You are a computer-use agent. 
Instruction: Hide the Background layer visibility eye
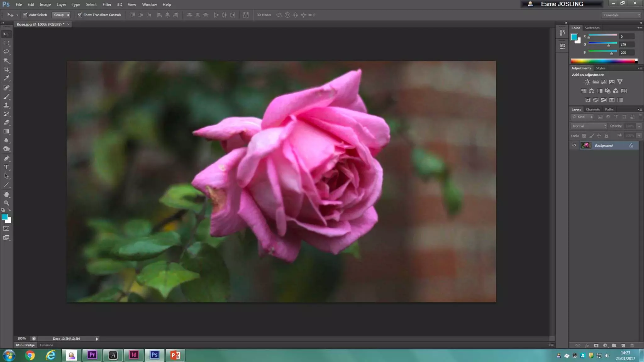point(574,145)
